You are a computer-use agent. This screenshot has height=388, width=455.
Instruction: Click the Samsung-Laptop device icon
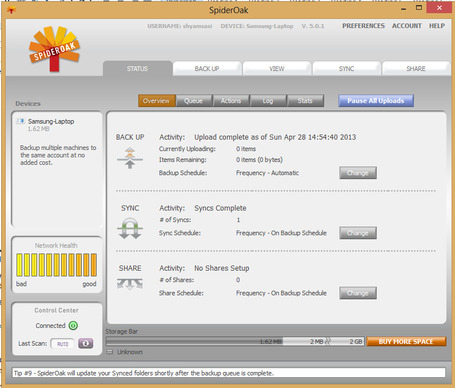click(x=21, y=121)
